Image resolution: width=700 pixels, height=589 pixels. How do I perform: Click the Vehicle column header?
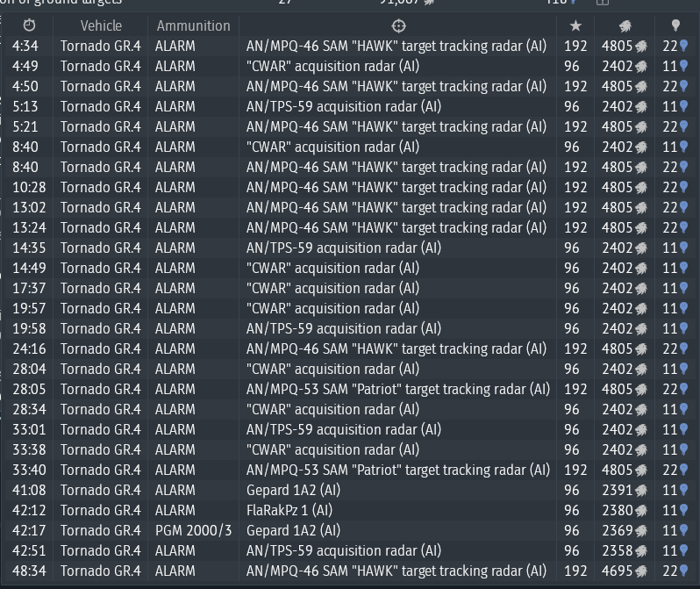(101, 26)
